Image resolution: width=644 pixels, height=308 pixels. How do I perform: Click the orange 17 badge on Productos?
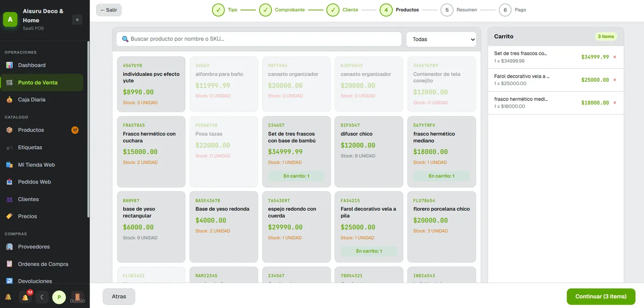[x=75, y=130]
